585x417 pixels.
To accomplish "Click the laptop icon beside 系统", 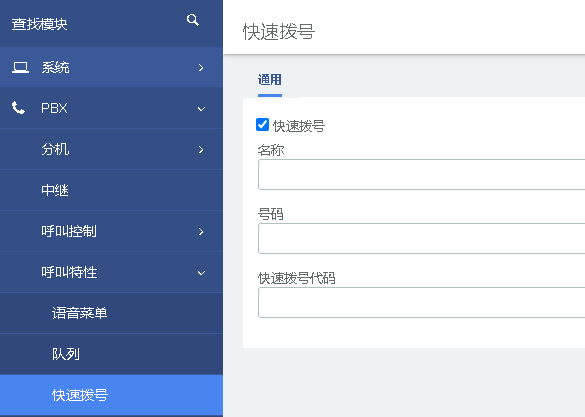I will tap(20, 68).
